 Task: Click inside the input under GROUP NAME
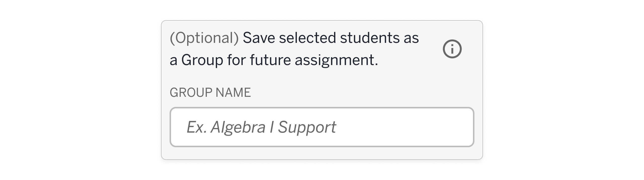(x=322, y=127)
